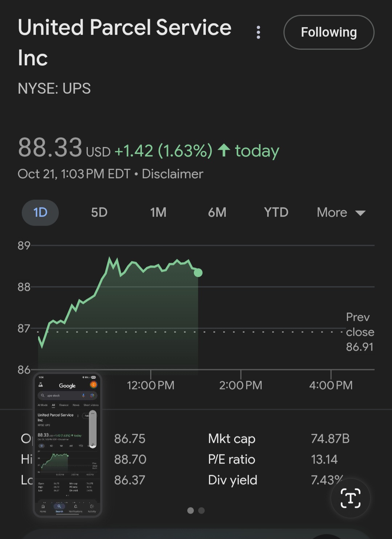Show the 6M chart range
Image resolution: width=392 pixels, height=539 pixels.
tap(217, 212)
